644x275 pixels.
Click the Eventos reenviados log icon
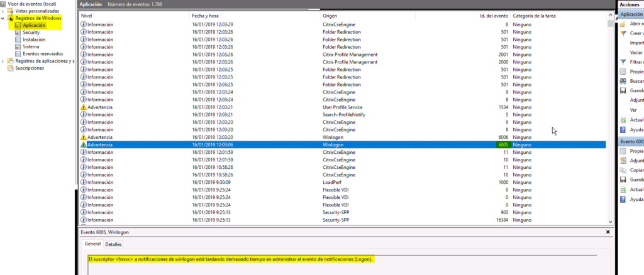[18, 53]
